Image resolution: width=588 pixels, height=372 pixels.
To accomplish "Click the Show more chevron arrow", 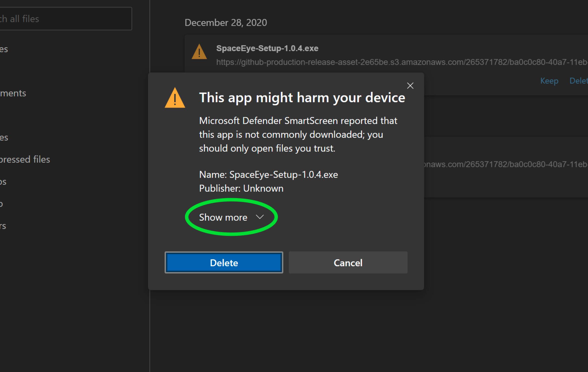I will pos(259,217).
